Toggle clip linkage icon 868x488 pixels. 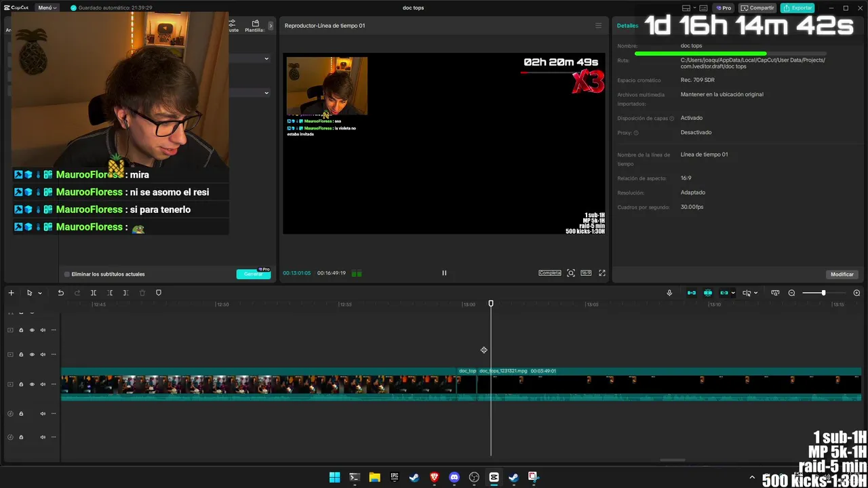(x=724, y=293)
